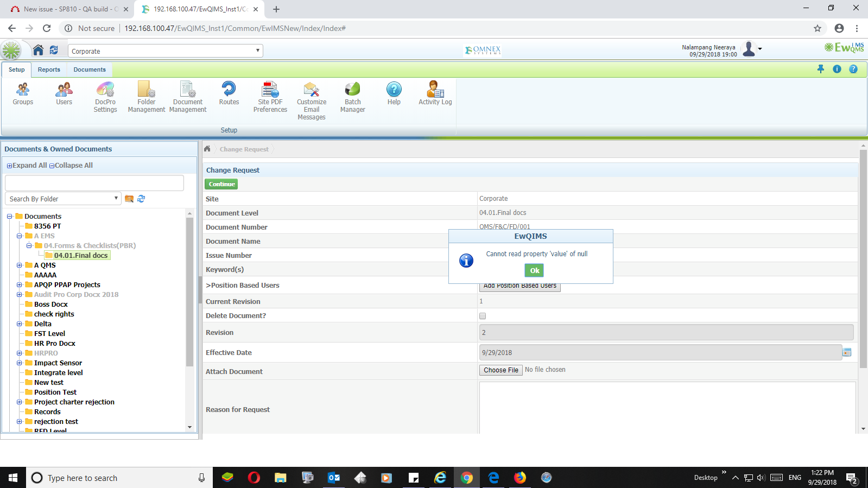The image size is (868, 488).
Task: Collapse the A EMS folder
Action: [19, 236]
